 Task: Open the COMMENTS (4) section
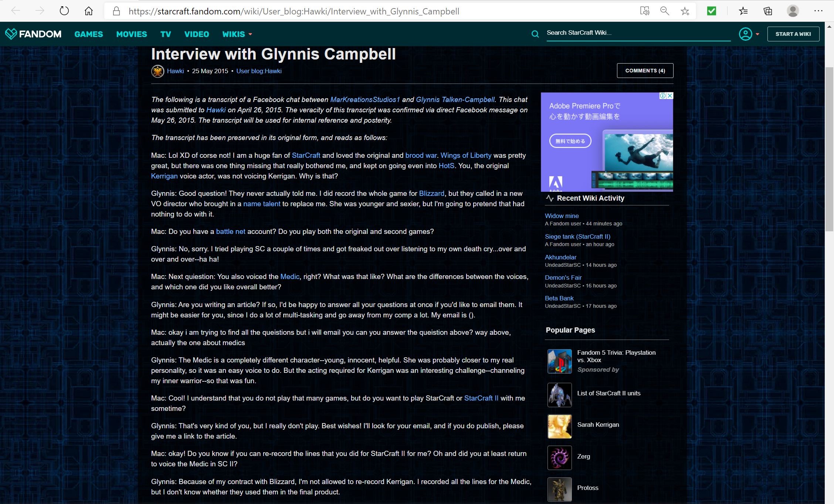pos(645,70)
